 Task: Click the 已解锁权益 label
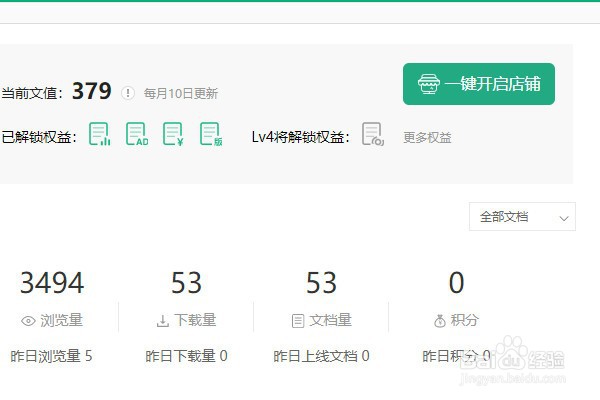(39, 137)
